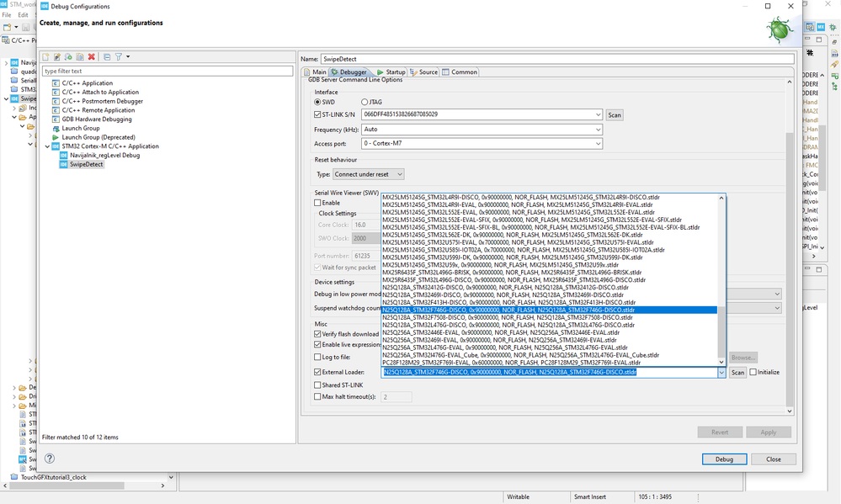Open the Reset behaviour Type dropdown

click(369, 174)
